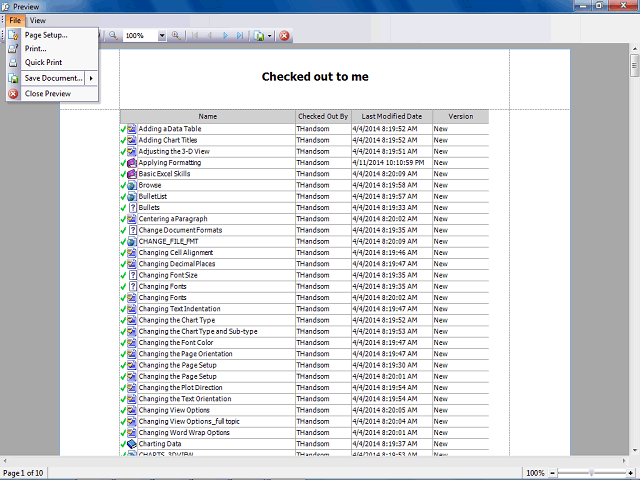Go to next page toolbar button
This screenshot has width=640, height=480.
pos(225,36)
